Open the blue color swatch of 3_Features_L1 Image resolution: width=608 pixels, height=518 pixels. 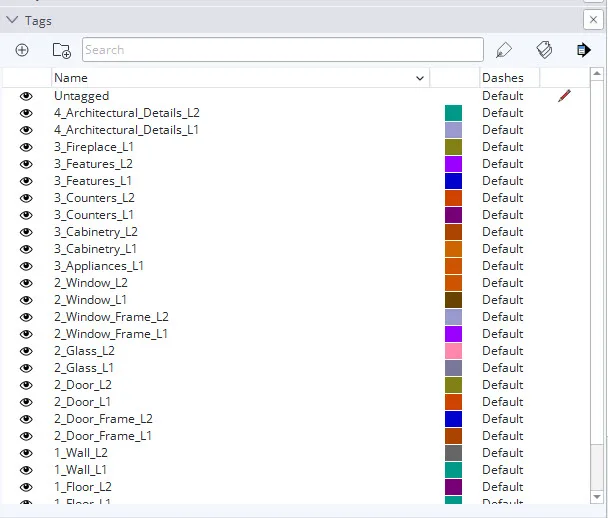click(x=453, y=181)
